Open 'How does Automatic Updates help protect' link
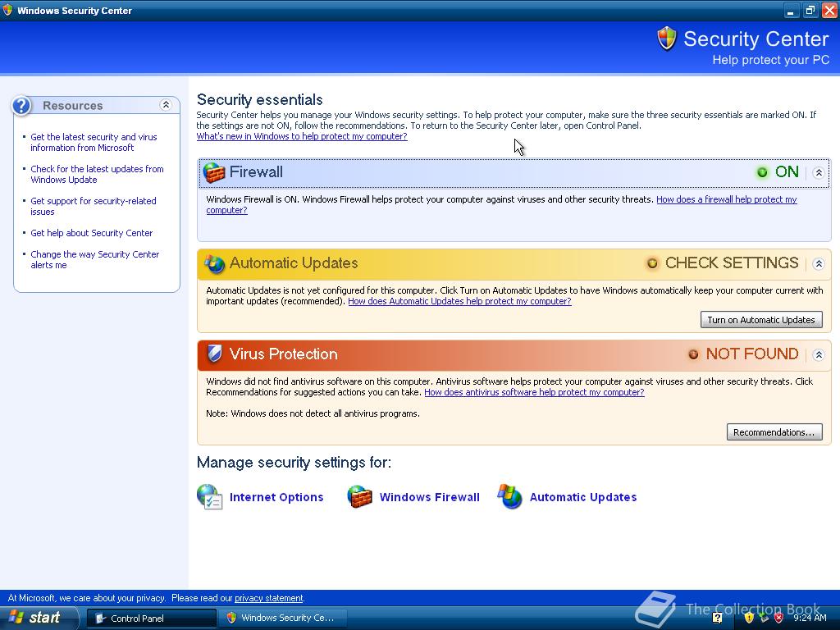 (459, 301)
